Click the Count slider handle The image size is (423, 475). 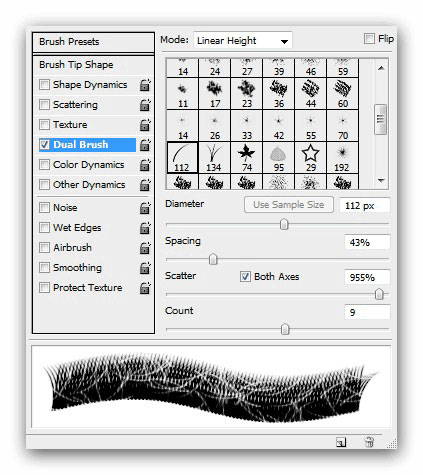point(285,329)
